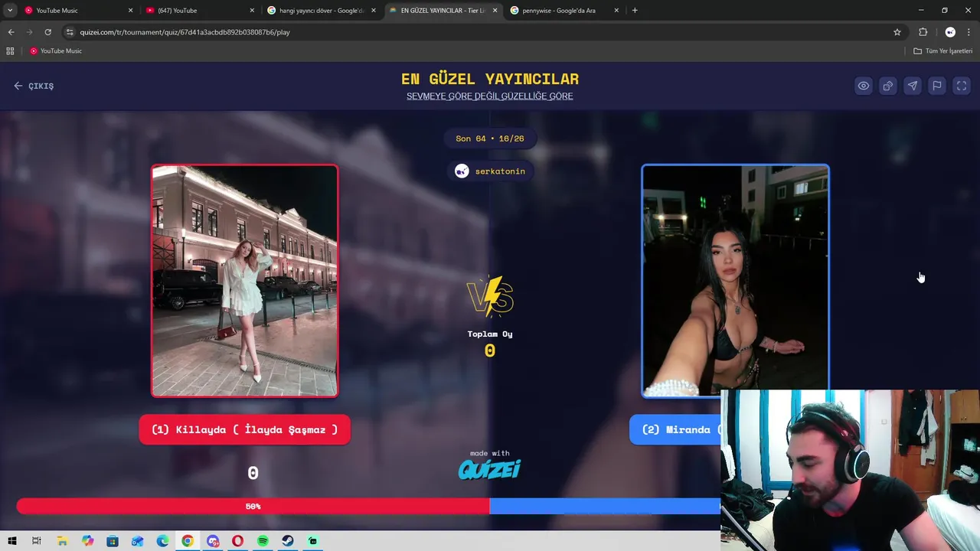Open the serkatonin creator profile link

(x=490, y=171)
